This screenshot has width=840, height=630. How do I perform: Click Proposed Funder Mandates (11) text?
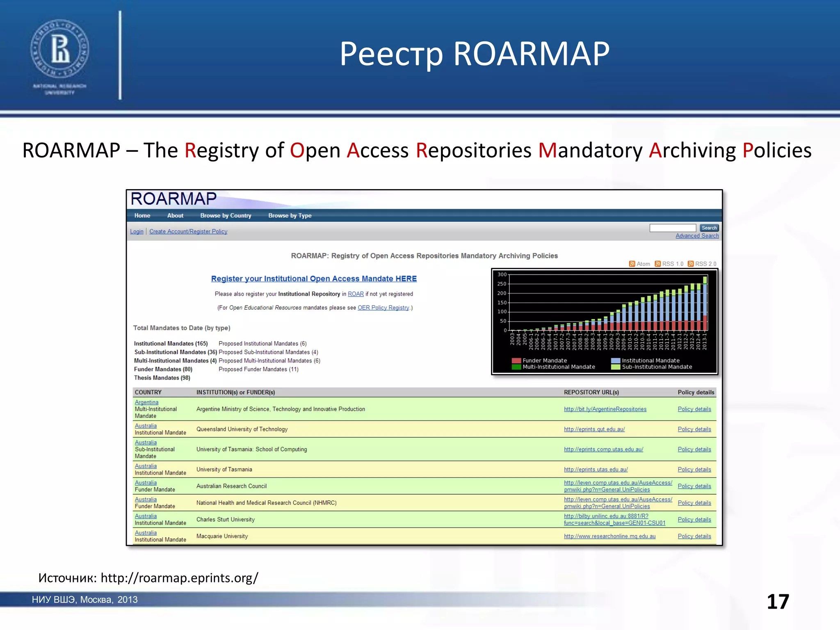[258, 370]
